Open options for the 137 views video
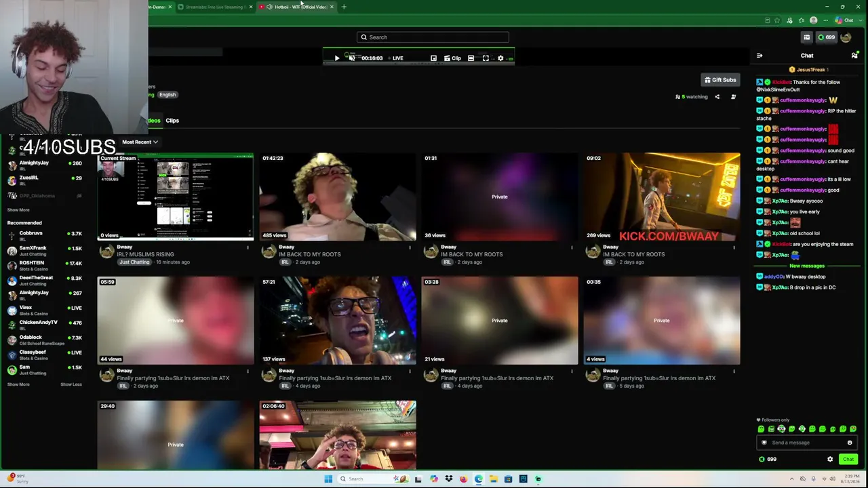The width and height of the screenshot is (868, 488). (x=410, y=371)
